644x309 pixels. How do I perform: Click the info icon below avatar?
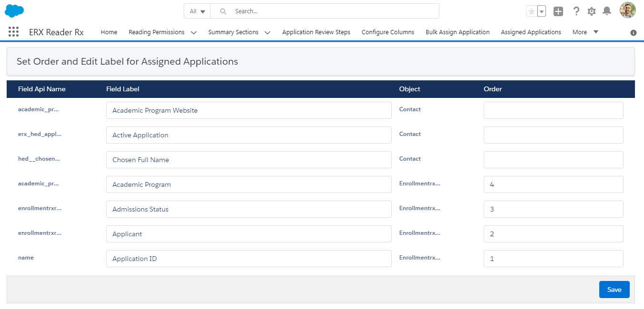pyautogui.click(x=633, y=33)
